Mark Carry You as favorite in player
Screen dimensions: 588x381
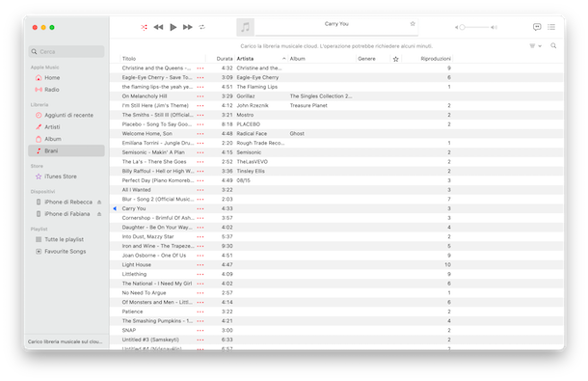point(413,24)
